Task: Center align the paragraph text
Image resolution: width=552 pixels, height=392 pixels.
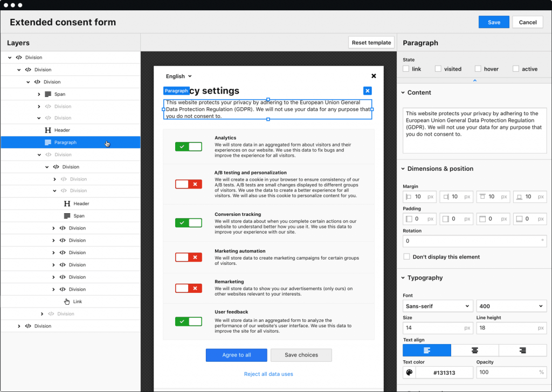Action: click(x=474, y=350)
